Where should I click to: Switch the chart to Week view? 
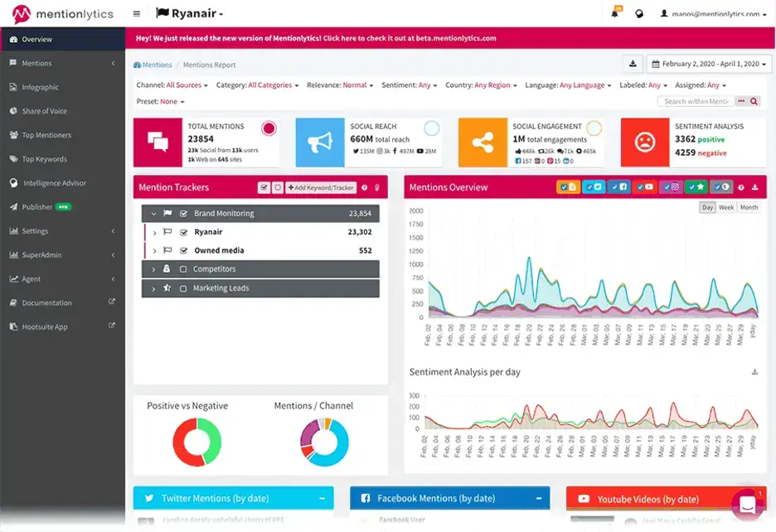[x=726, y=207]
